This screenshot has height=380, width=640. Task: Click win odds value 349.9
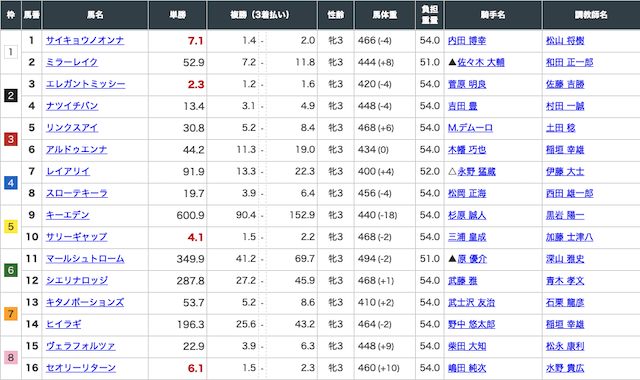(x=190, y=259)
